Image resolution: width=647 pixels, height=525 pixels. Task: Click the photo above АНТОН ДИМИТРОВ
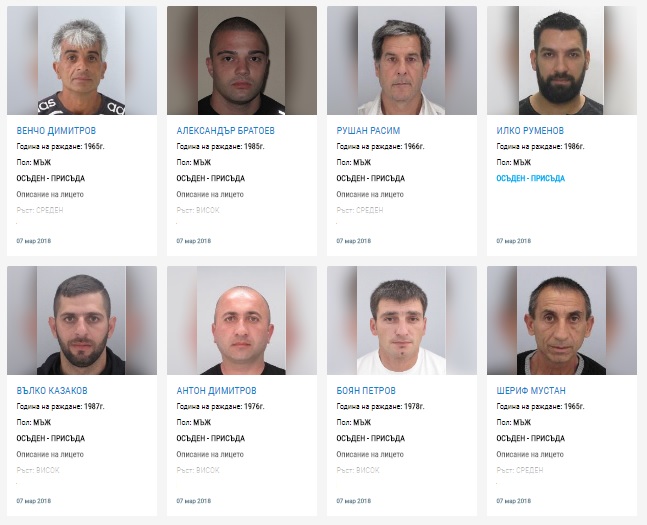(242, 320)
